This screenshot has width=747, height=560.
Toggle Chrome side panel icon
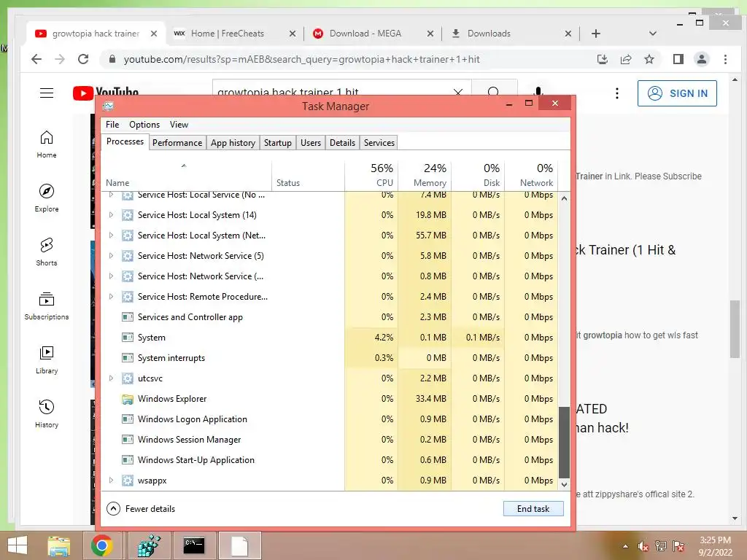click(x=678, y=59)
